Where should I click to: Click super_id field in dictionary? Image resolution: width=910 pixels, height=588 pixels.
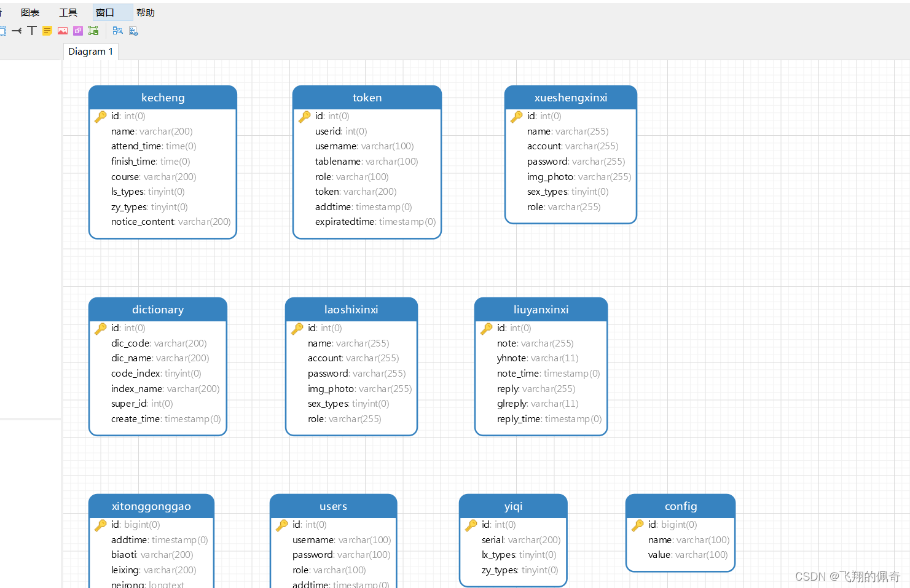(x=142, y=404)
